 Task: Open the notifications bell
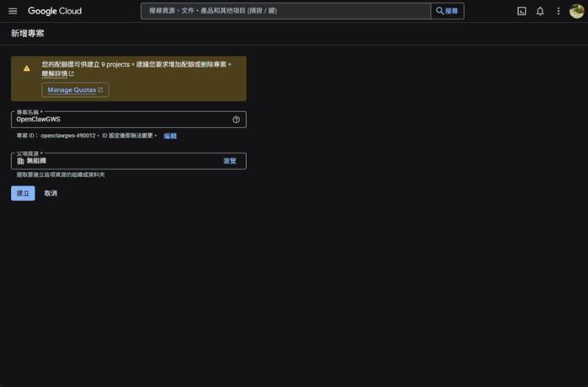(x=540, y=11)
